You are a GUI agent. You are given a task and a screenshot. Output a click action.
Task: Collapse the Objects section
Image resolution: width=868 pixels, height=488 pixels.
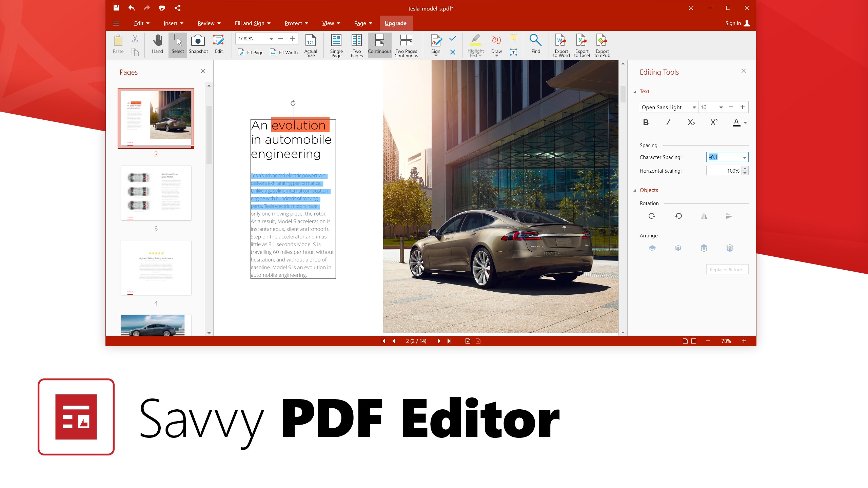(635, 190)
